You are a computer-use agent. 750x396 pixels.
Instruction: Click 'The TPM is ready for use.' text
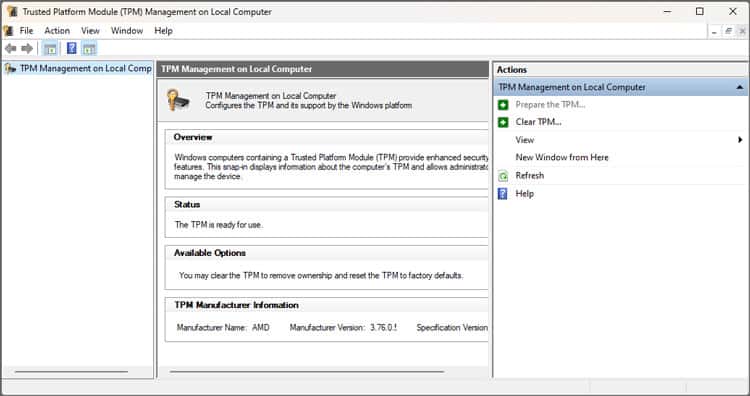coord(219,225)
